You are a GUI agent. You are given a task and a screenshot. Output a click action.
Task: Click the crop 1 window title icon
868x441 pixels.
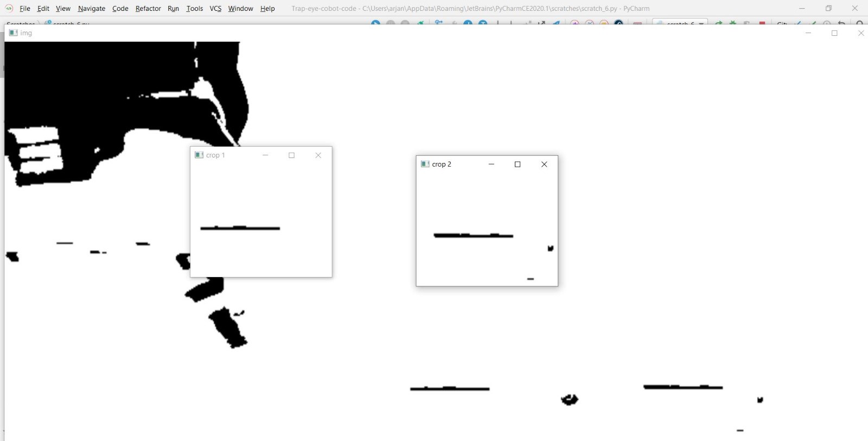199,155
